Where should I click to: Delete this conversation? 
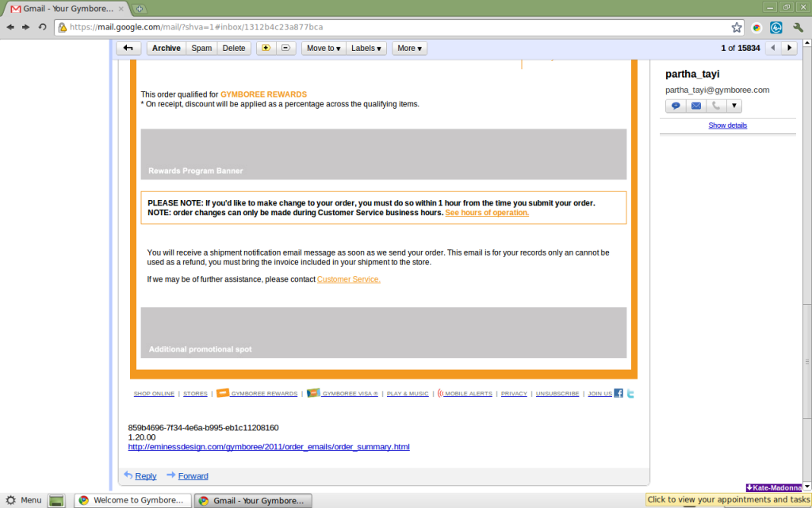[x=234, y=48]
